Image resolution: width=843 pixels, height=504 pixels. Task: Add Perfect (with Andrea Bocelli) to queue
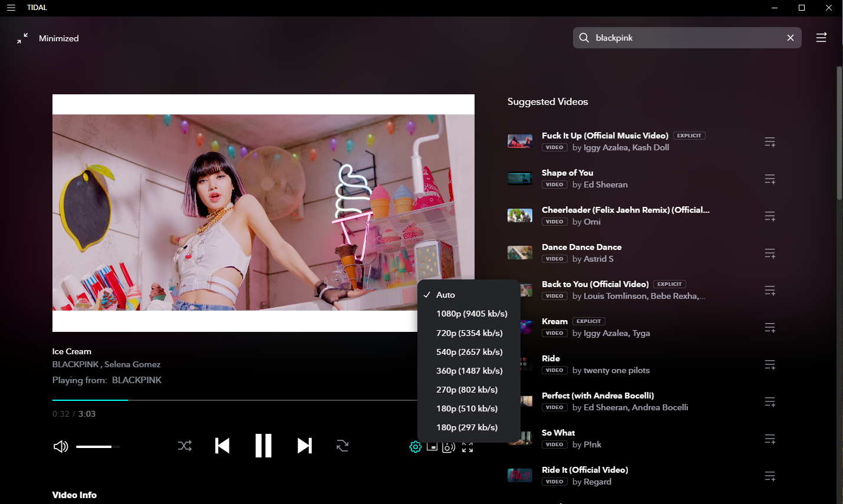pos(770,402)
